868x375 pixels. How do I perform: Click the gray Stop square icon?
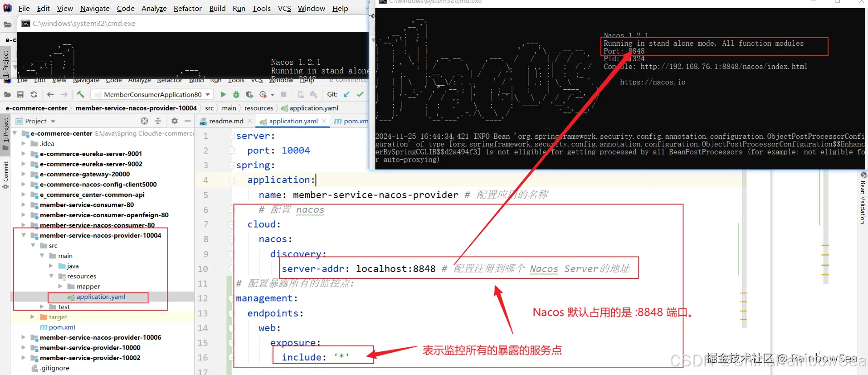[283, 94]
